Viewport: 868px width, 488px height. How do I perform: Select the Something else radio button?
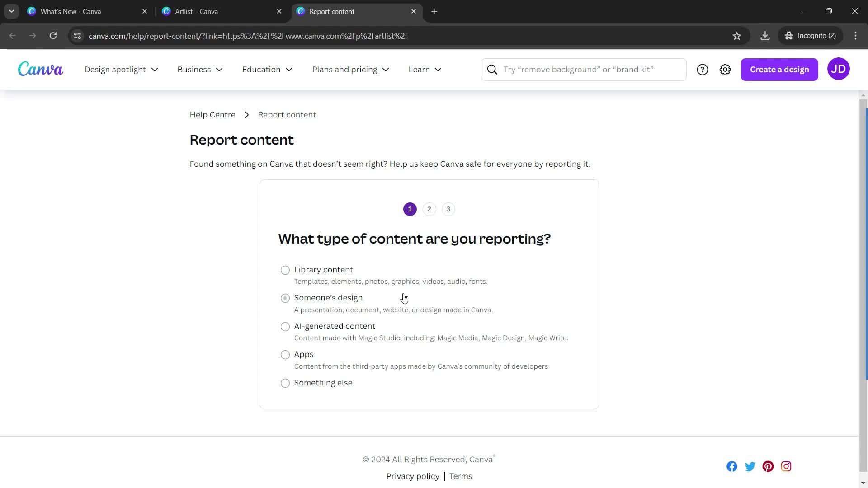286,383
